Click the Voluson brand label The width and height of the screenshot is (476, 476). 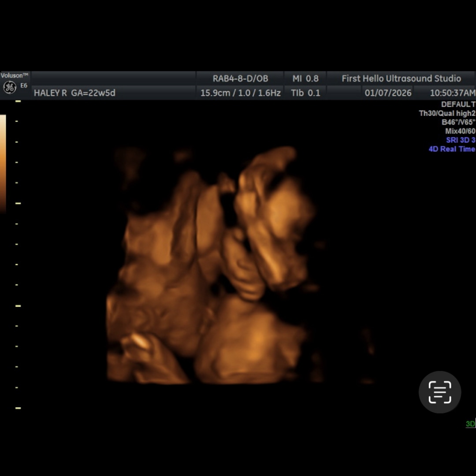14,75
